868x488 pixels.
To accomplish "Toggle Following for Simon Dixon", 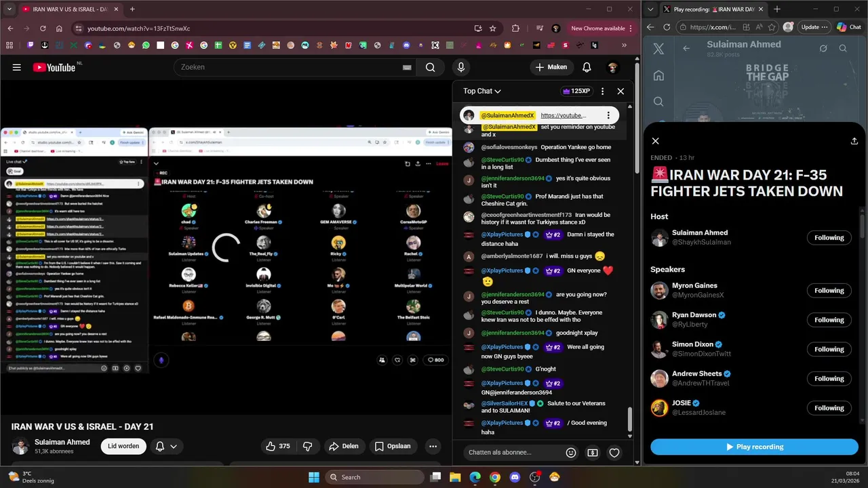I will coord(829,349).
